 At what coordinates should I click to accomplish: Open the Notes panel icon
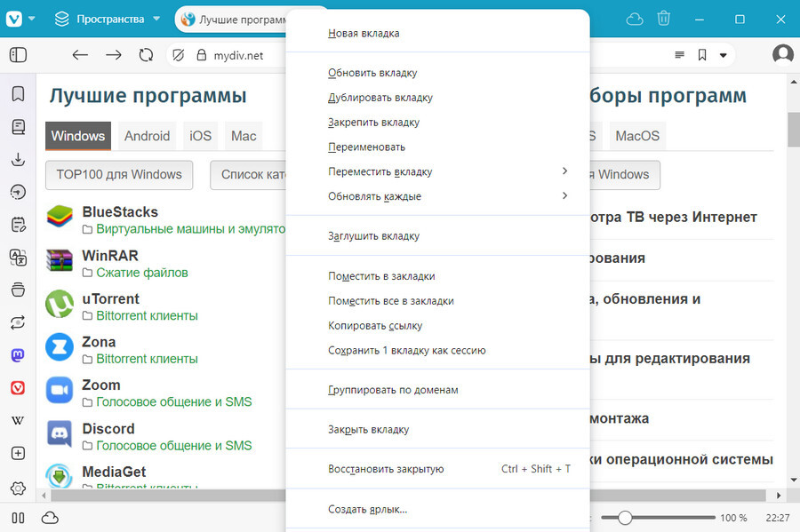[x=18, y=225]
